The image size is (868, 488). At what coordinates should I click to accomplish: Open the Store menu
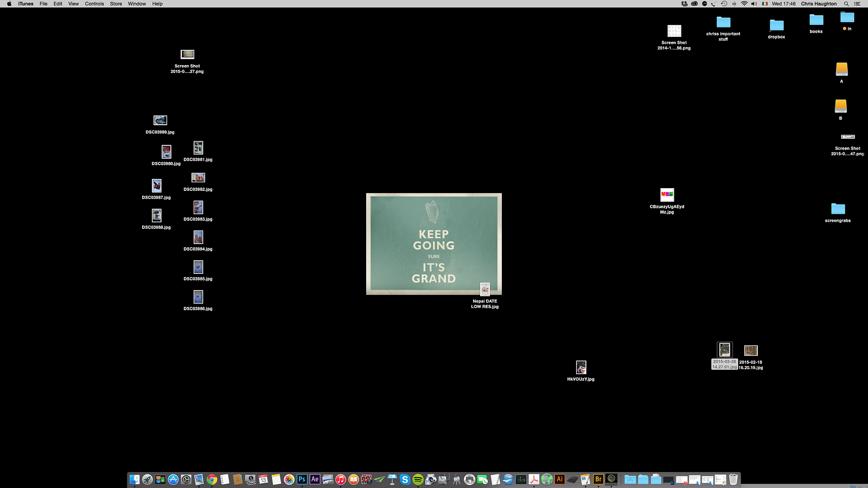(116, 4)
